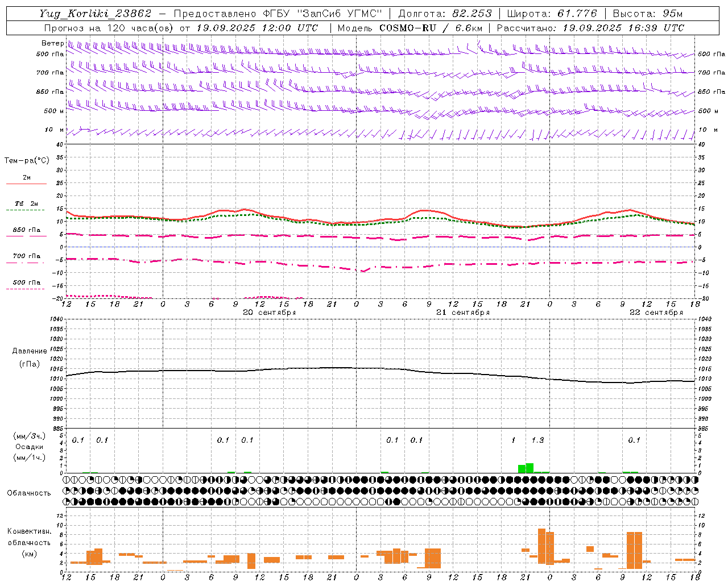Click the dashed line sample under "Td 2м"
Screen dimensions: 728x582
[x=25, y=210]
